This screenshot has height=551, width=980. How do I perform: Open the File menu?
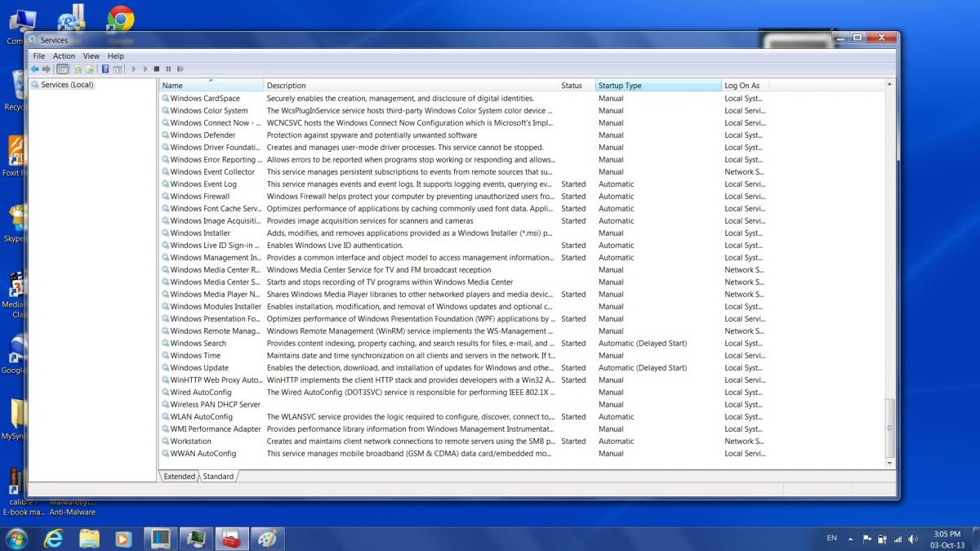click(x=38, y=56)
